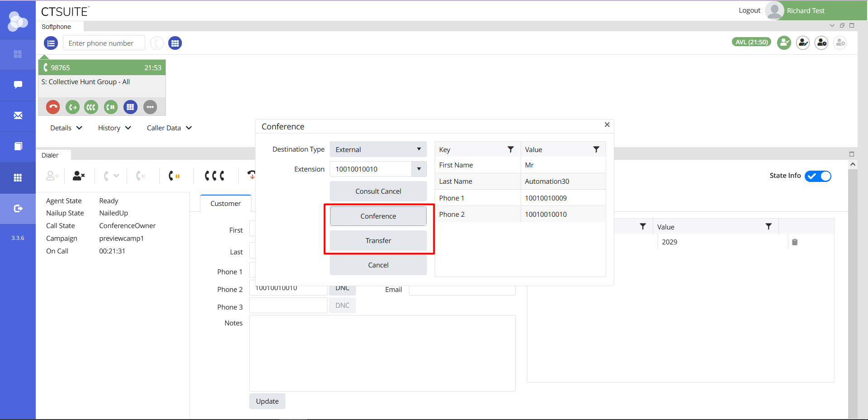Expand the History section
The width and height of the screenshot is (868, 420).
(x=114, y=128)
